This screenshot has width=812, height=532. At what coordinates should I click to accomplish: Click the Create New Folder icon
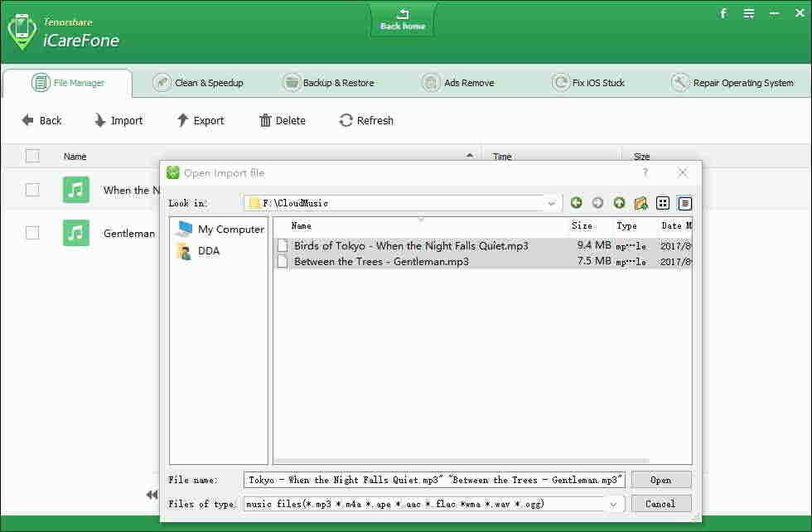[x=641, y=203]
